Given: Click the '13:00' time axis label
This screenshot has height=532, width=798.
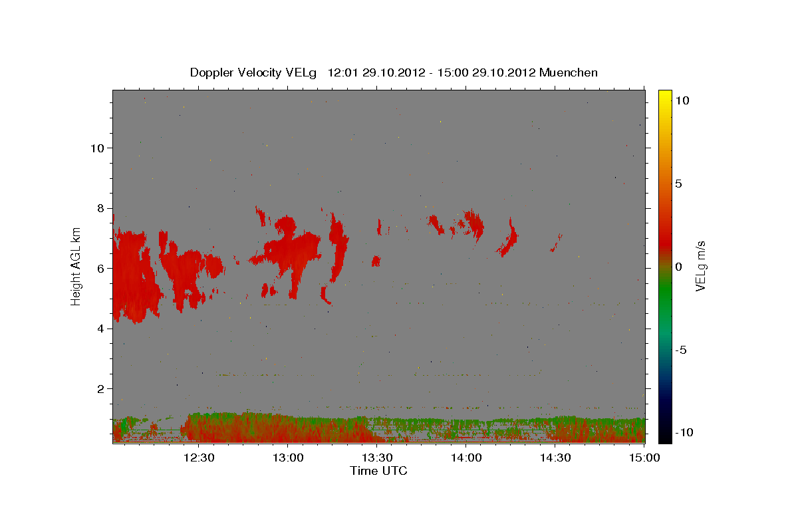Looking at the screenshot, I should 288,458.
